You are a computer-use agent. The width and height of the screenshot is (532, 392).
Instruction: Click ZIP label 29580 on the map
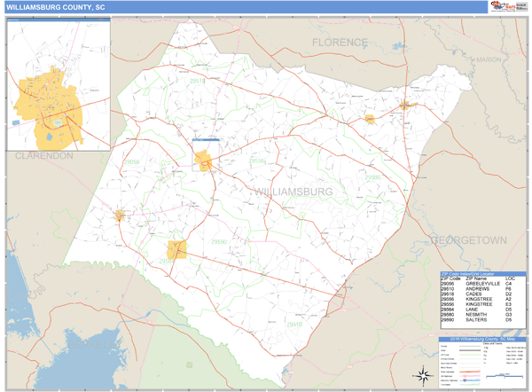pos(372,177)
